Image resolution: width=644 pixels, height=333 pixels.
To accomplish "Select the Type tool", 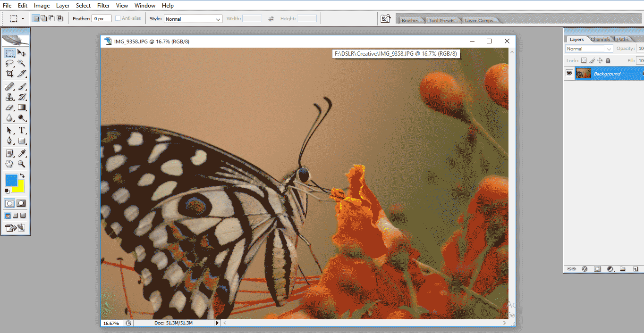I will (x=22, y=130).
